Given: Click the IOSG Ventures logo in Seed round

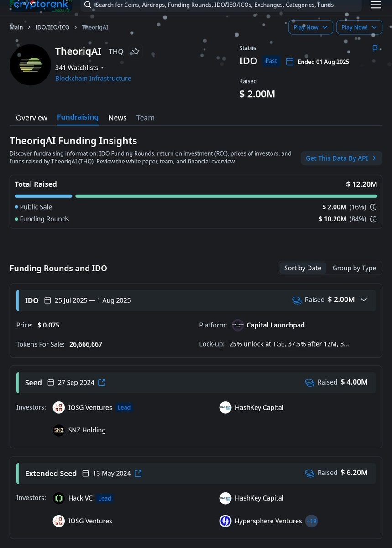Looking at the screenshot, I should [59, 407].
